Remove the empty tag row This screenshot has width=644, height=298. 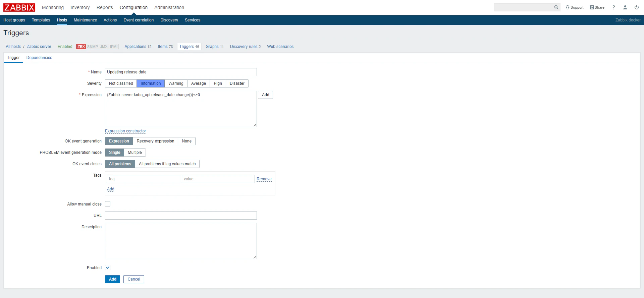(x=264, y=179)
